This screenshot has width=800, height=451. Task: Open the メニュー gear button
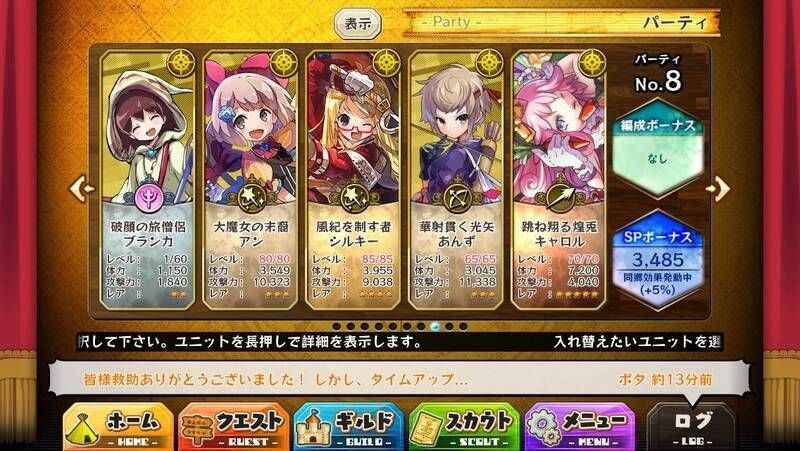coord(580,428)
